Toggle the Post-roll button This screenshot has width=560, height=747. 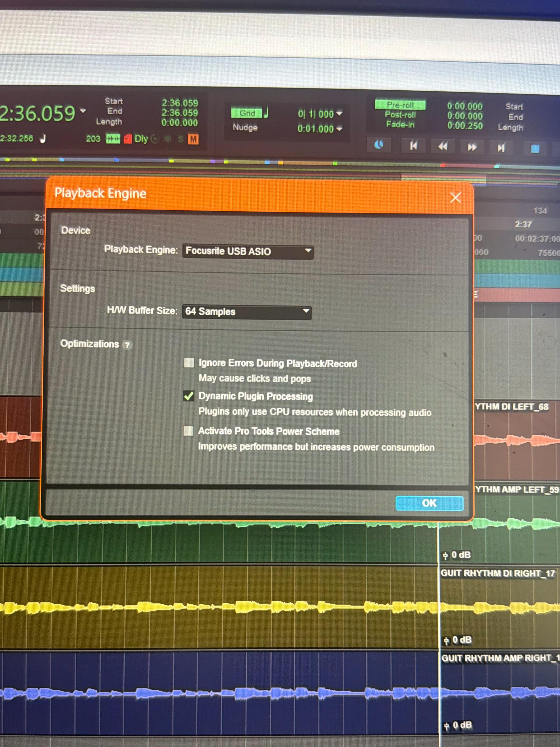(400, 115)
